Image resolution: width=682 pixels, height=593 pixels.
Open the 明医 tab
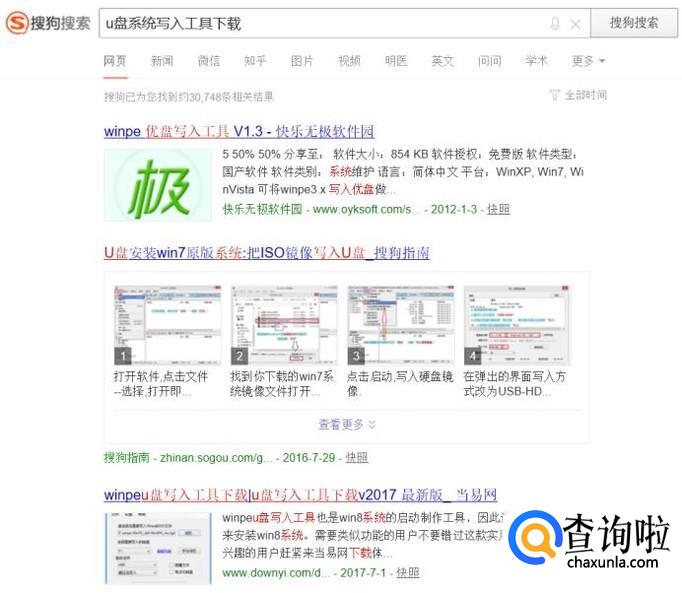tap(396, 60)
